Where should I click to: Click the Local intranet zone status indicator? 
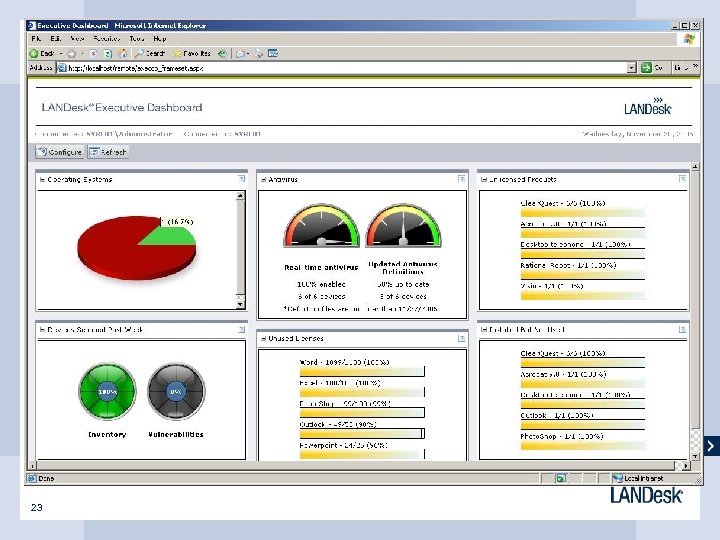(638, 478)
